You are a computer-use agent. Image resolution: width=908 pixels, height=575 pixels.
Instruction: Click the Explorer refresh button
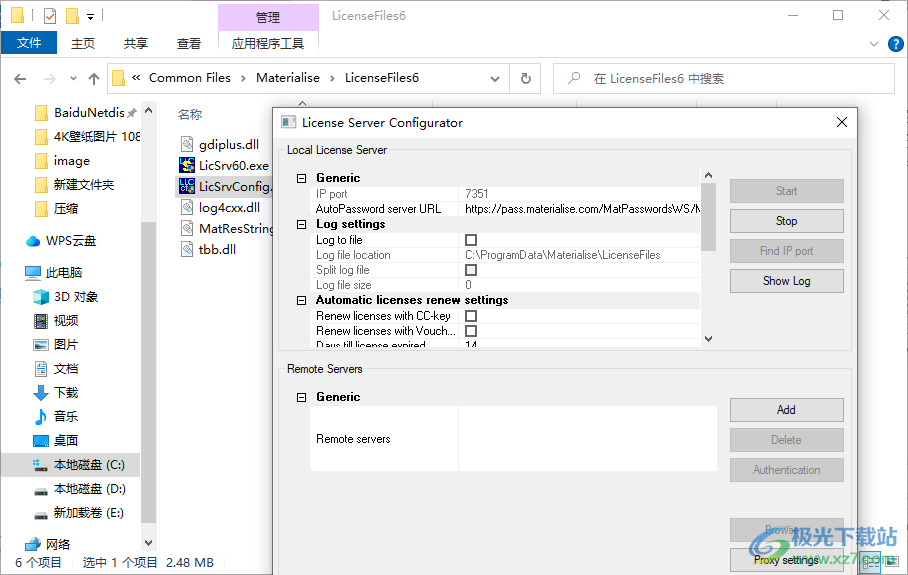[525, 78]
